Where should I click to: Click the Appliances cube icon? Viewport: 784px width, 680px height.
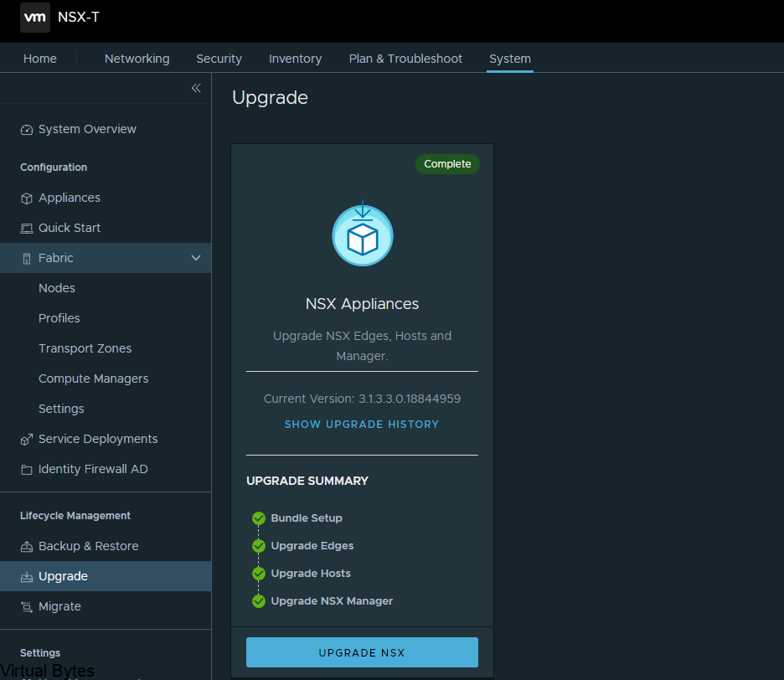pyautogui.click(x=27, y=198)
